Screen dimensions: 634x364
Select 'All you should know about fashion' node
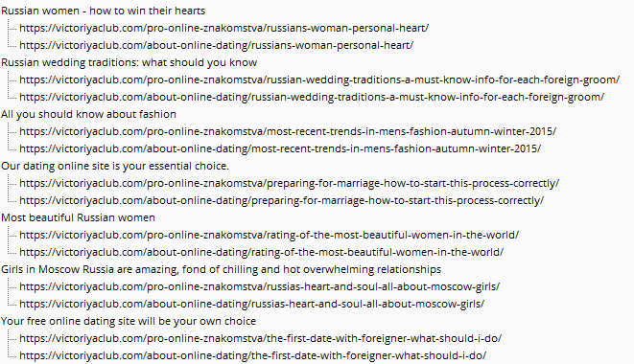click(x=88, y=114)
